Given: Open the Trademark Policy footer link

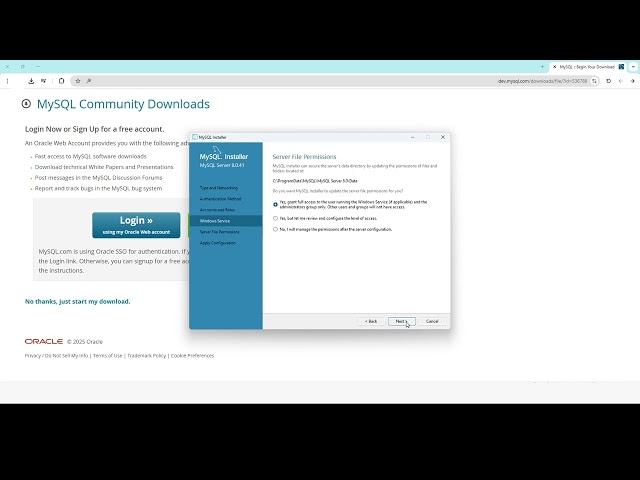Looking at the screenshot, I should point(147,356).
